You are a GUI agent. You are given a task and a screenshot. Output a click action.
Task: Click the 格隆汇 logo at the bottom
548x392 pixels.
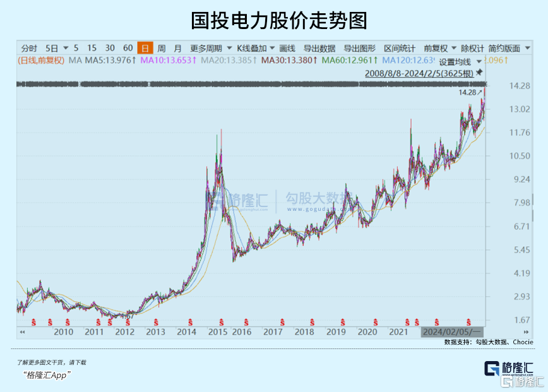[508, 369]
